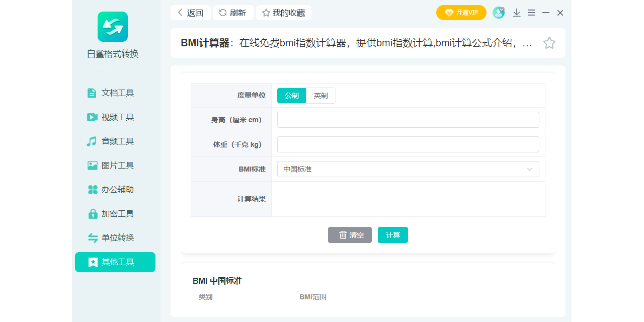Open 我的收藏 favorites page
The height and width of the screenshot is (322, 644).
284,13
